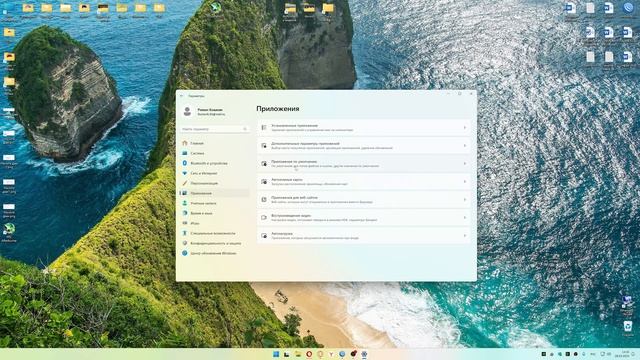The width and height of the screenshot is (640, 360).
Task: Click the Найти параметр search field
Action: click(215, 129)
